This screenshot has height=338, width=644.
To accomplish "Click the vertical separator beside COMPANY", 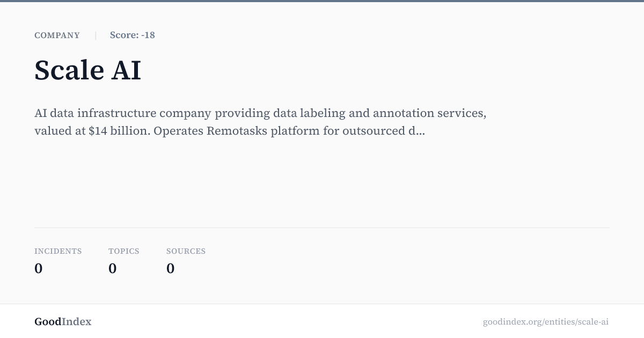I will pos(96,35).
